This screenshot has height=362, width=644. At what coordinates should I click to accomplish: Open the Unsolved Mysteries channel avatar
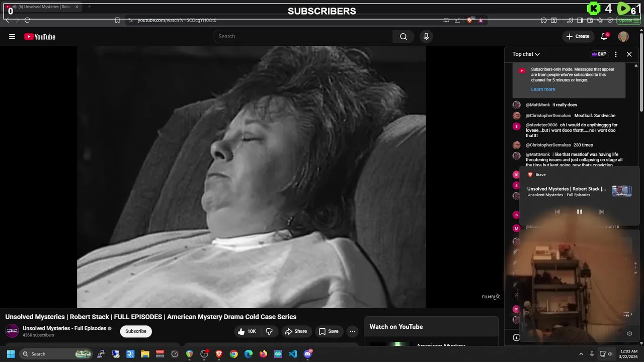(12, 331)
